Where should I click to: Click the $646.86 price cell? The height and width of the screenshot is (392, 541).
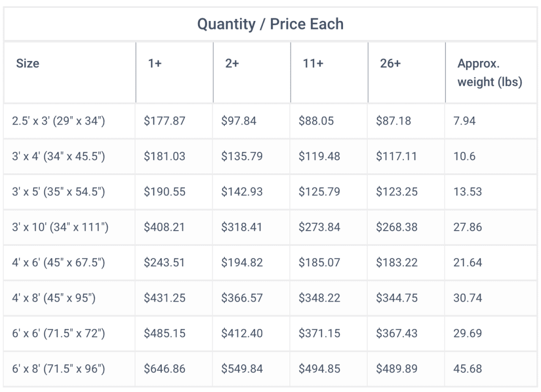coord(164,368)
